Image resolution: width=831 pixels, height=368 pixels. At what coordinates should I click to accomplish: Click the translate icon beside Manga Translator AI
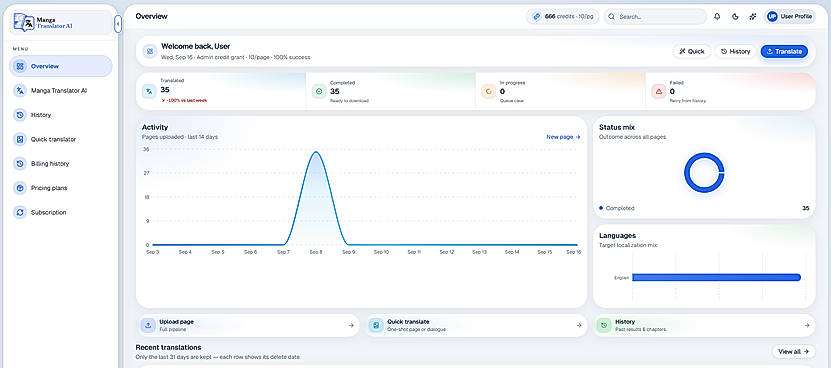click(20, 91)
